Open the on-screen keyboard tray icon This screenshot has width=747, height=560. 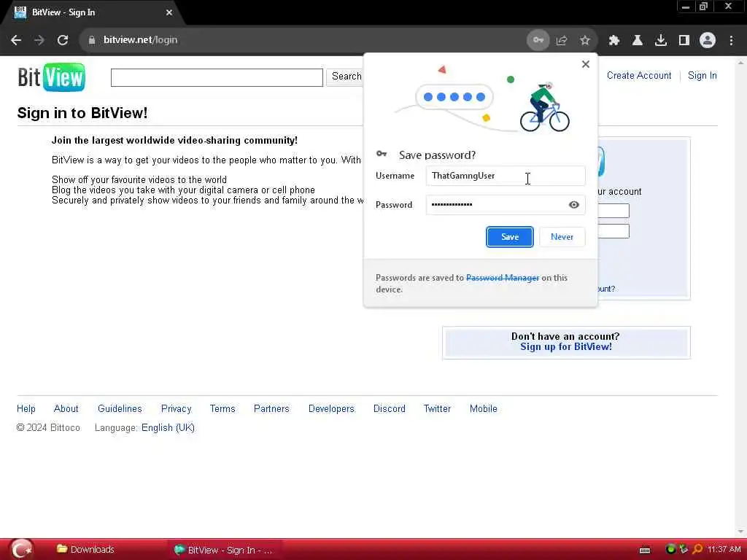(645, 550)
